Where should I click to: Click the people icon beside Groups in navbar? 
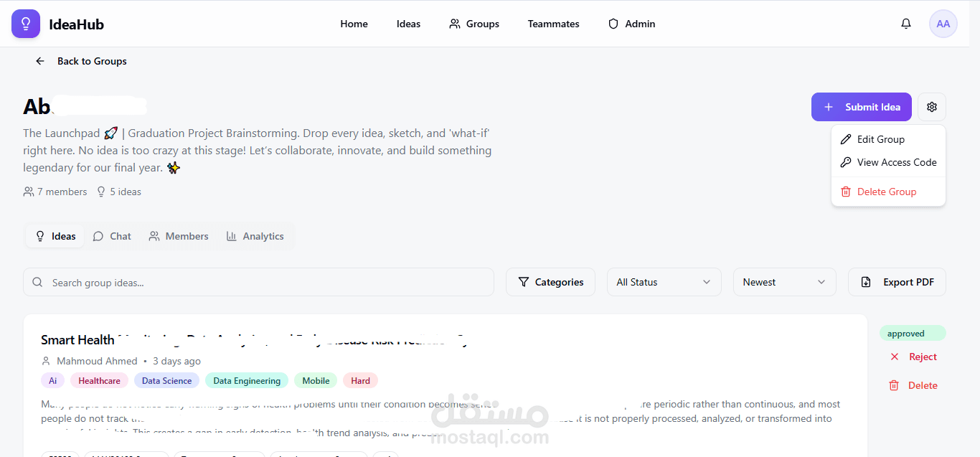click(455, 24)
